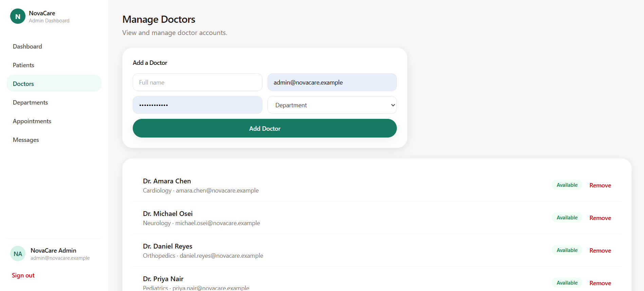Focus the Full name field
This screenshot has width=644, height=291.
(x=198, y=82)
